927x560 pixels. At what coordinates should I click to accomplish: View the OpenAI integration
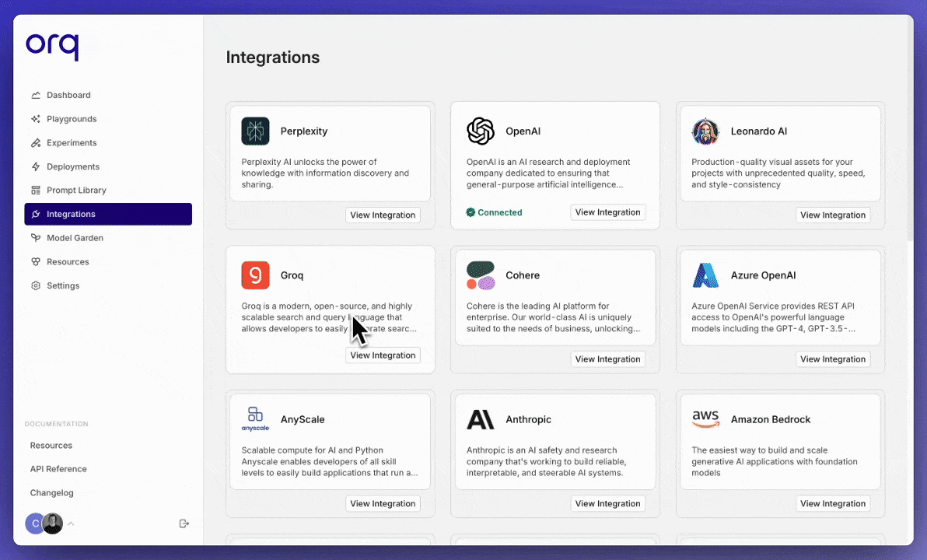point(607,212)
